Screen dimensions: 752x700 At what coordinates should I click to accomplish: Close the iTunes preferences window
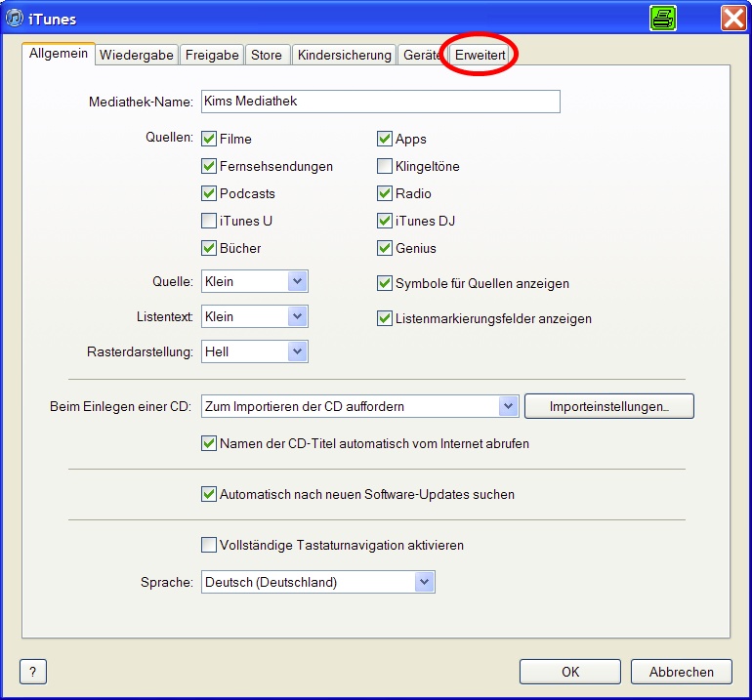733,19
